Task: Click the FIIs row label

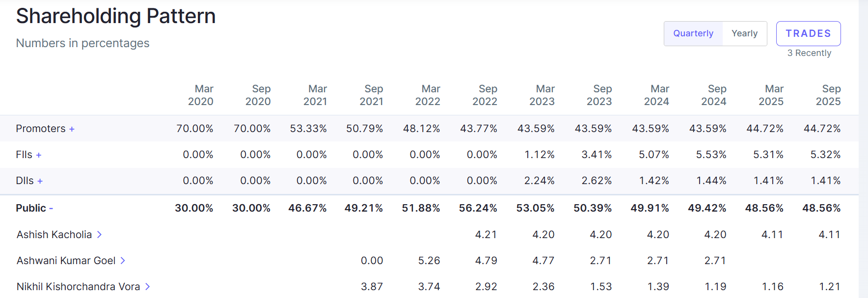Action: (x=24, y=155)
